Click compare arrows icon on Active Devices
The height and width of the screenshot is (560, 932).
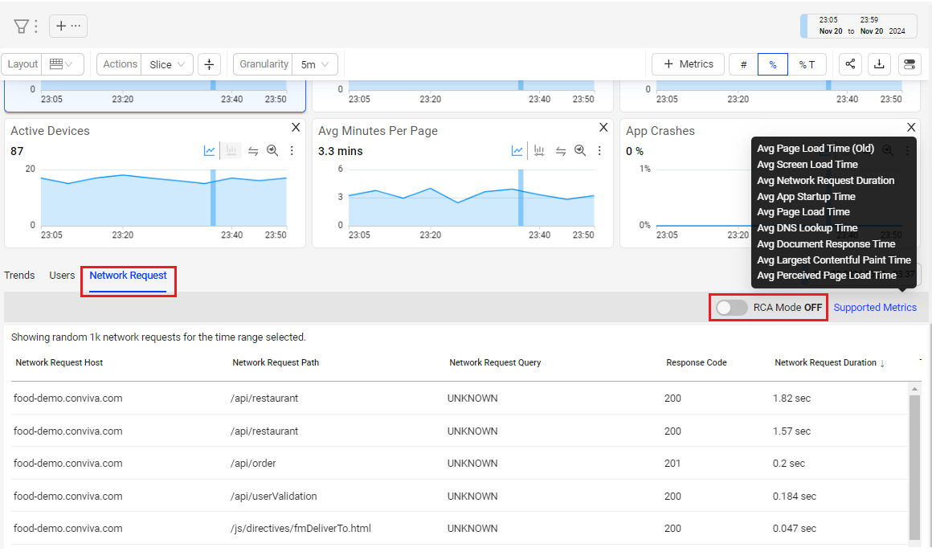[x=253, y=151]
